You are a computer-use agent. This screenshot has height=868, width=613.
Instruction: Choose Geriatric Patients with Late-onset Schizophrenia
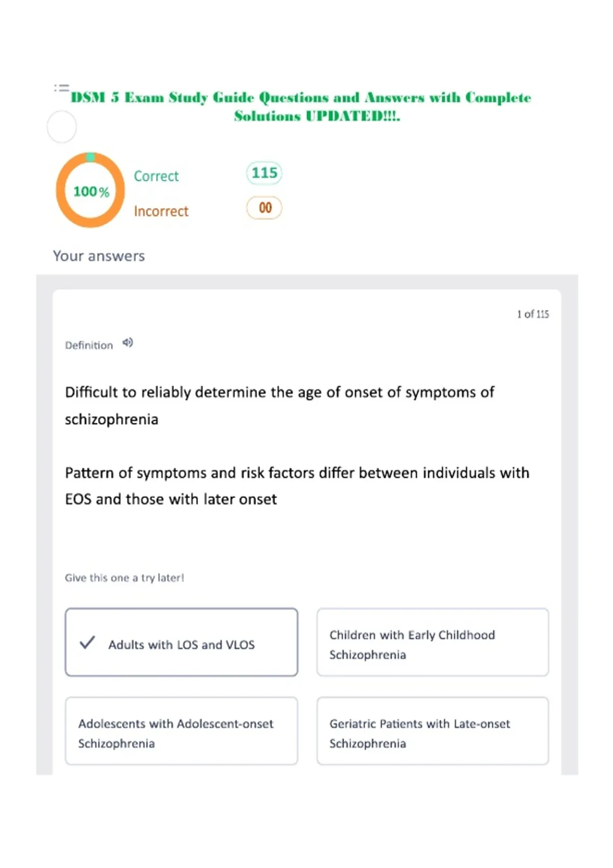coord(433,731)
